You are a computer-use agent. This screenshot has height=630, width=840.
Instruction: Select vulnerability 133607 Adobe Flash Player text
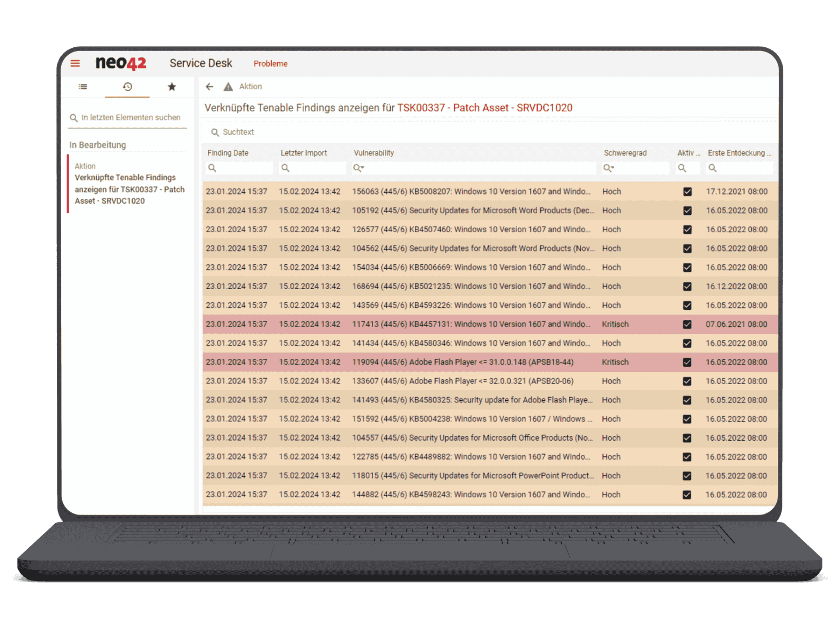pos(463,381)
